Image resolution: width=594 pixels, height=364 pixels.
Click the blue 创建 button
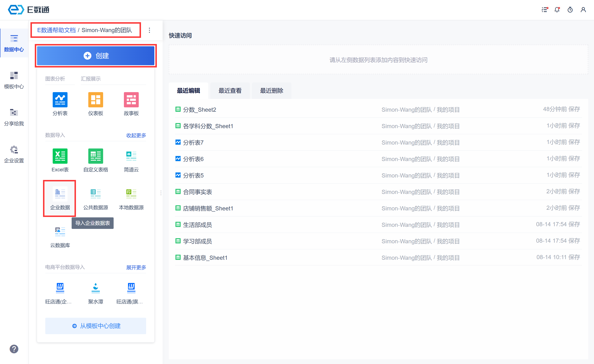point(96,56)
